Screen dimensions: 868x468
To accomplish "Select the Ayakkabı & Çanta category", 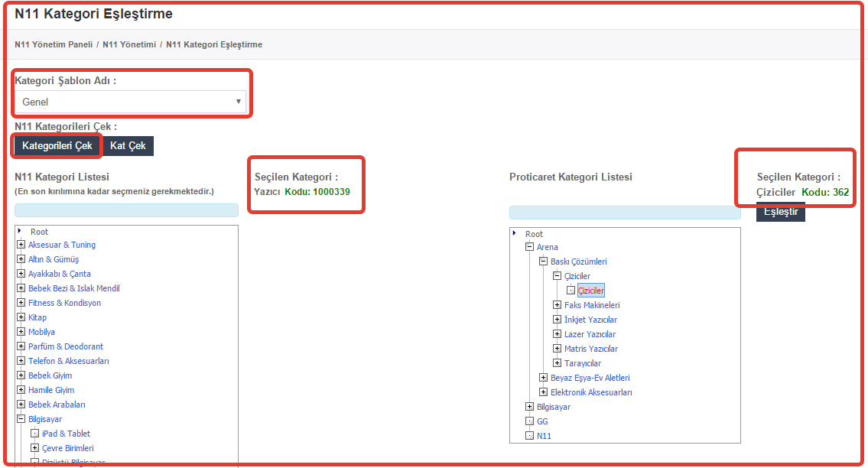I will click(x=60, y=274).
